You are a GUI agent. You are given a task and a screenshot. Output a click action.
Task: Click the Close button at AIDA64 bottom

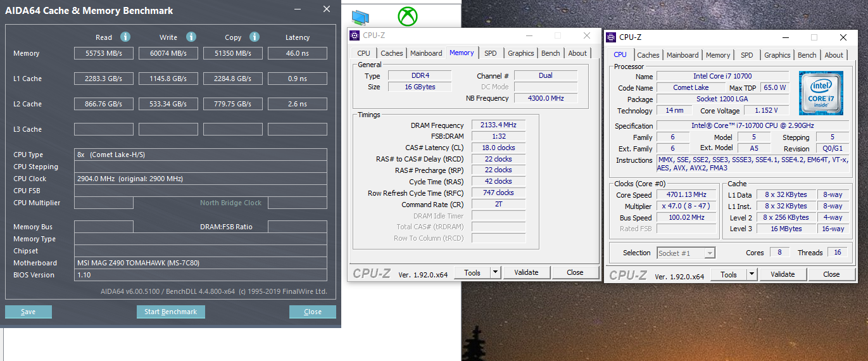313,312
